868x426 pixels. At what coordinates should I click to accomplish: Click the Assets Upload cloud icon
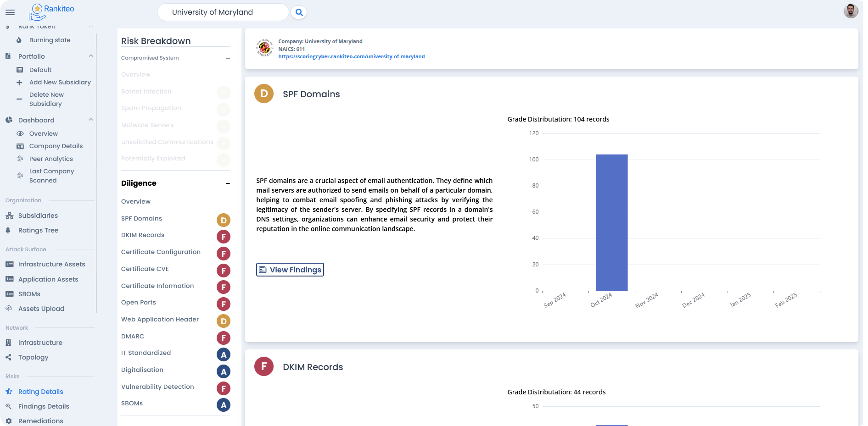[9, 309]
